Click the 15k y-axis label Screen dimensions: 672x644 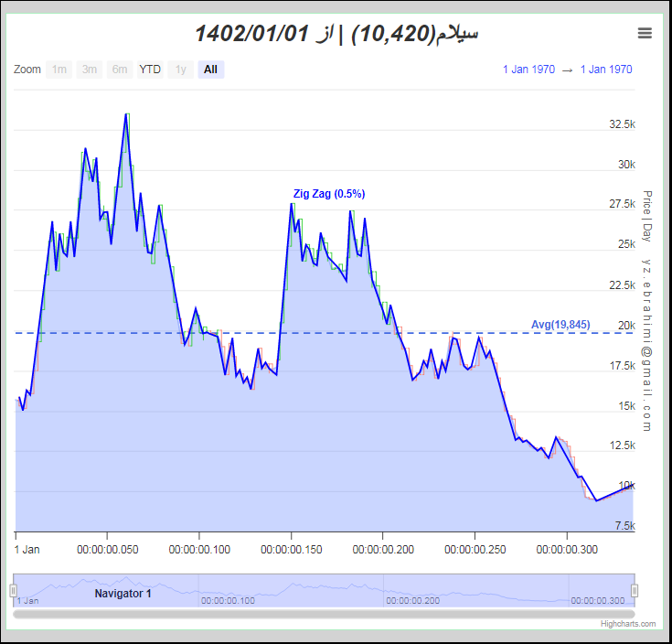(x=626, y=406)
